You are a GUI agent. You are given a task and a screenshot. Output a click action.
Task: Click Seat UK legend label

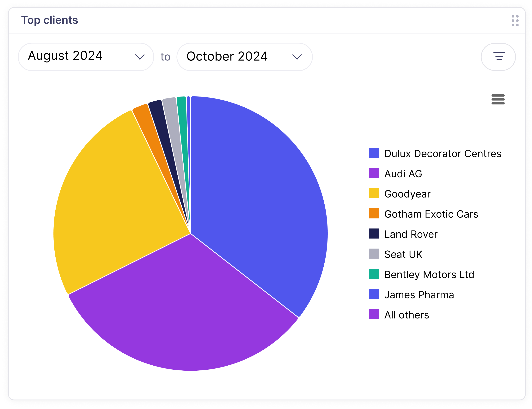click(403, 254)
